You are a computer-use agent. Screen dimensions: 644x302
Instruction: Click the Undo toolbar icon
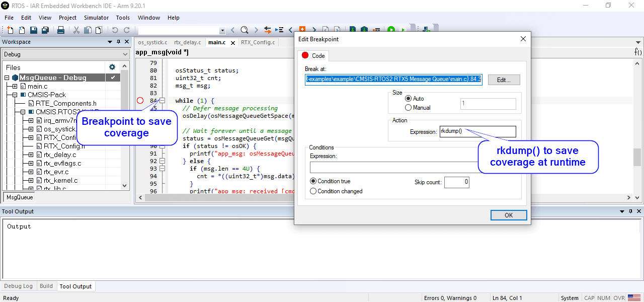tap(115, 30)
